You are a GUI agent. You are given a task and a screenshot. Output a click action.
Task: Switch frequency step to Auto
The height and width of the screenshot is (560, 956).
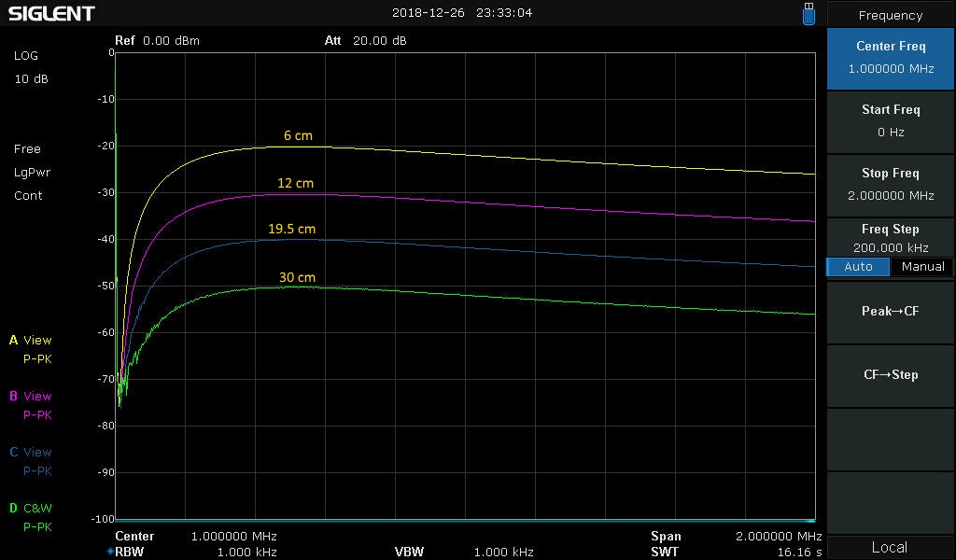tap(858, 267)
